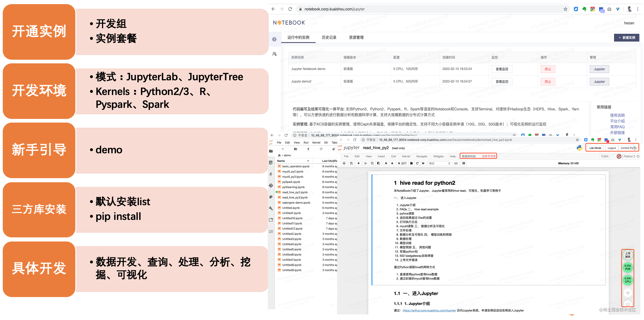The height and width of the screenshot is (320, 644).
Task: Restart the kernel with the circular arrow icon
Action: tap(417, 163)
